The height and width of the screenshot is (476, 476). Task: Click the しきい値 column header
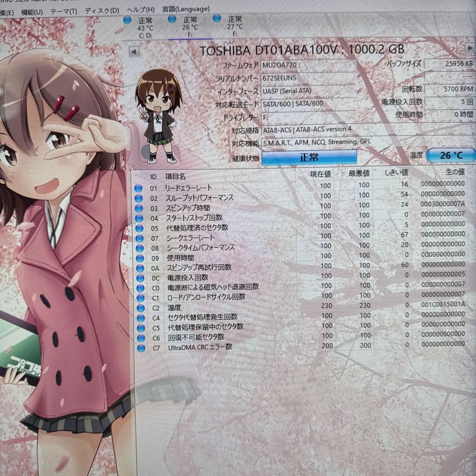(396, 173)
